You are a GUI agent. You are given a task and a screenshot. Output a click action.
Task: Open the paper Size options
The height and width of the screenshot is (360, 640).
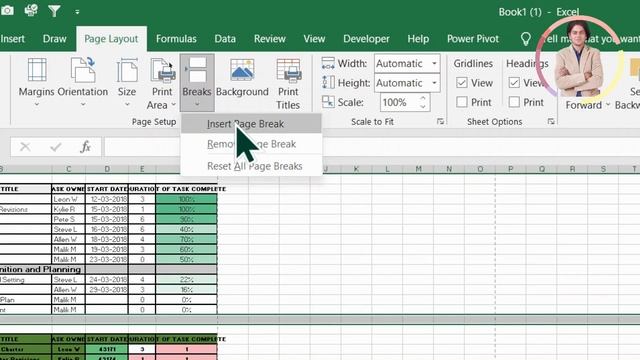(127, 83)
